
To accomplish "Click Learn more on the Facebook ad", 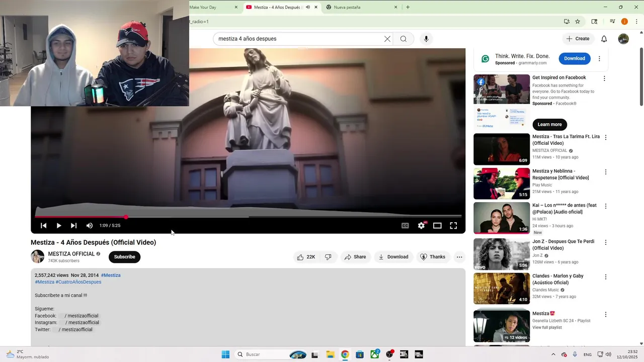I will 549,125.
